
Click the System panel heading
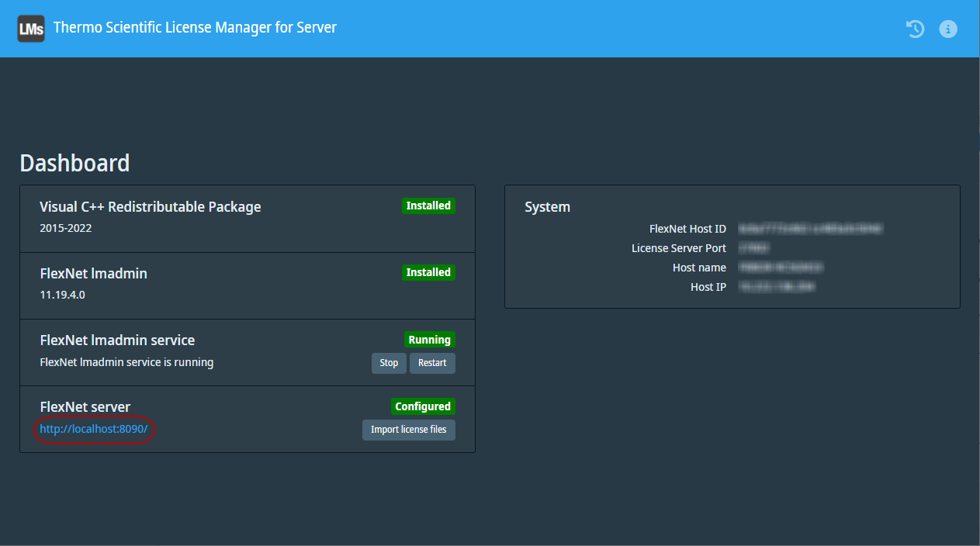548,207
